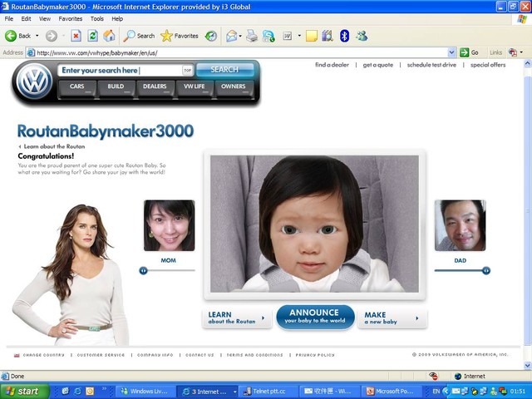
Task: Open the View menu
Action: [x=45, y=18]
